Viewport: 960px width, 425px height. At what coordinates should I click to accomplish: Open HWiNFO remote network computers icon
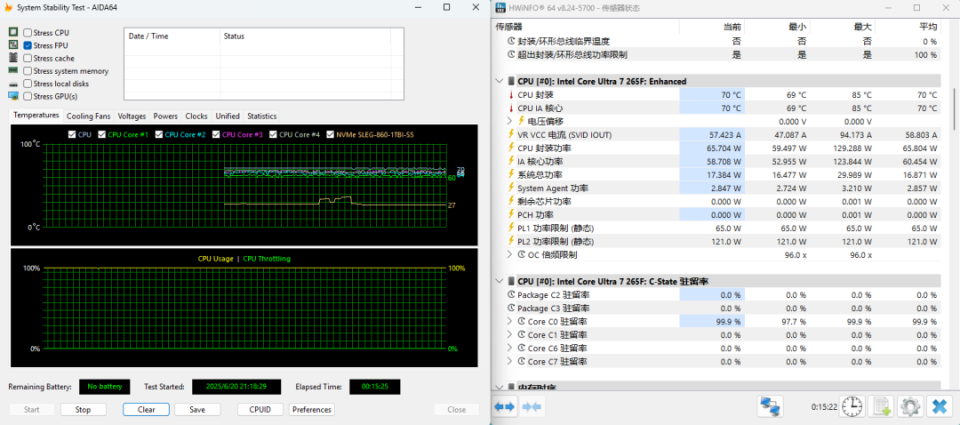pos(770,406)
